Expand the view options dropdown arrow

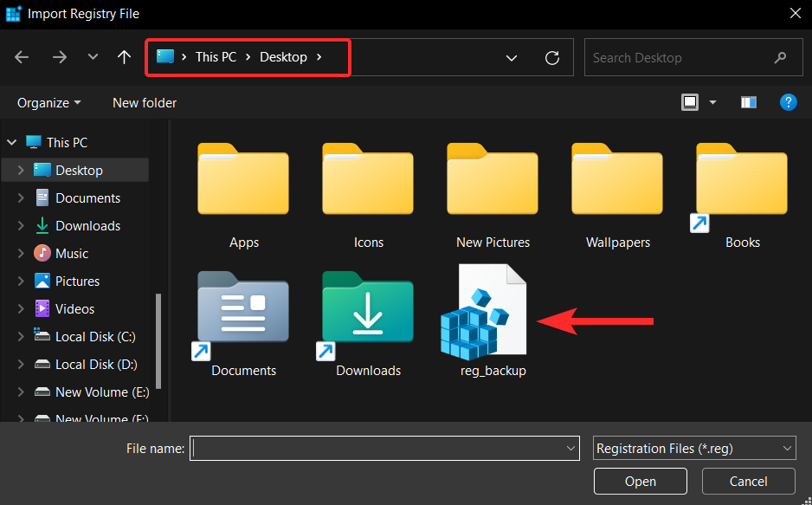tap(712, 102)
